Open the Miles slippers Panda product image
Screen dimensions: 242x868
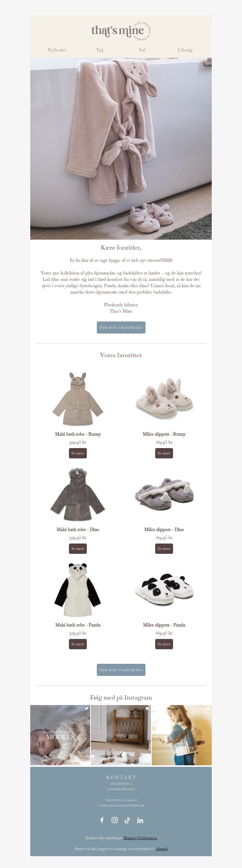click(164, 589)
